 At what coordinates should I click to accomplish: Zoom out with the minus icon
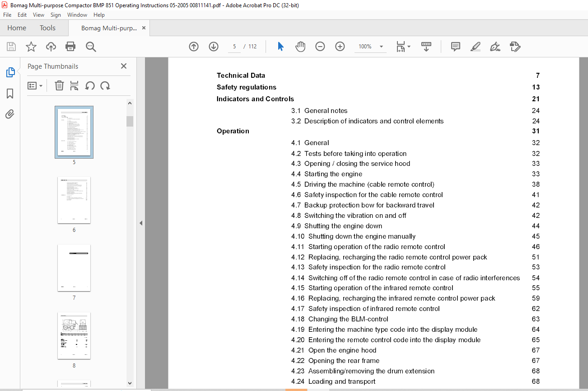320,47
